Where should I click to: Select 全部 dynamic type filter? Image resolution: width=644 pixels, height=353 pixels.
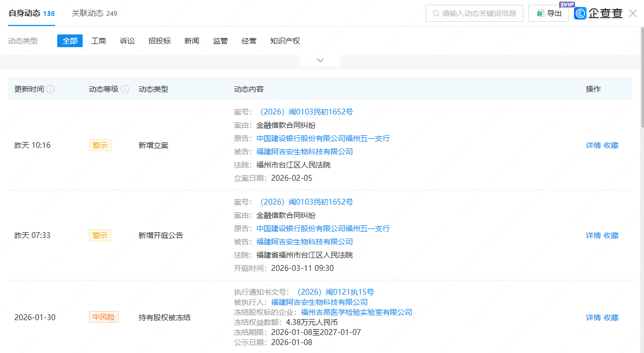(x=70, y=41)
